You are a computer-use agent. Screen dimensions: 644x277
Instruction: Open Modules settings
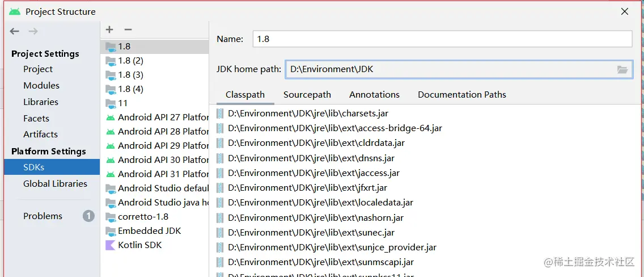[41, 86]
